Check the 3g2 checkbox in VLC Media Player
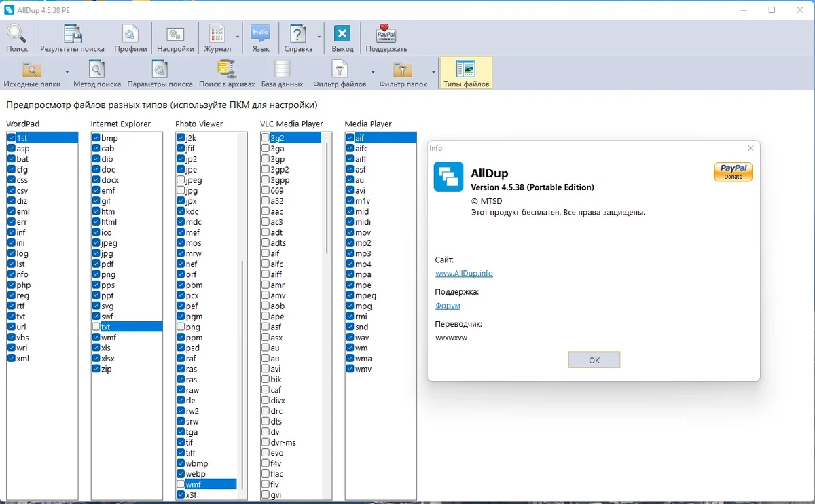This screenshot has width=815, height=504. (266, 138)
